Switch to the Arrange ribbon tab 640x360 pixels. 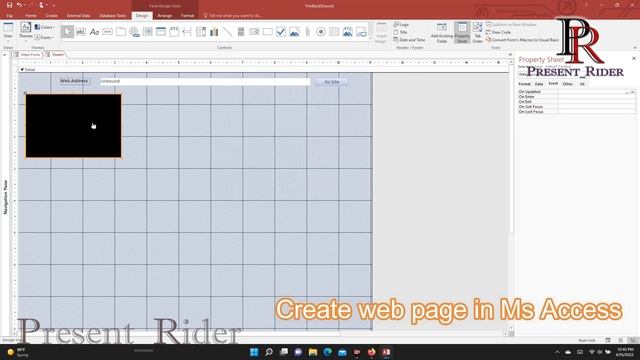164,16
